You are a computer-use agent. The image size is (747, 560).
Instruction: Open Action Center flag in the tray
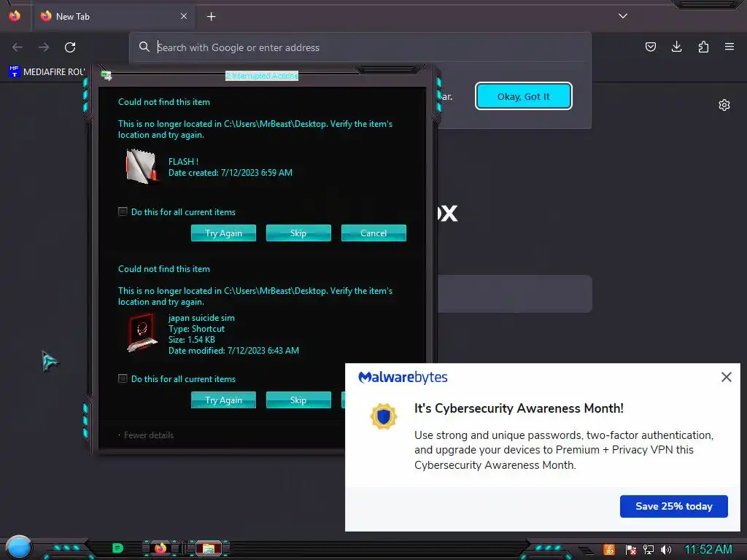pos(630,550)
